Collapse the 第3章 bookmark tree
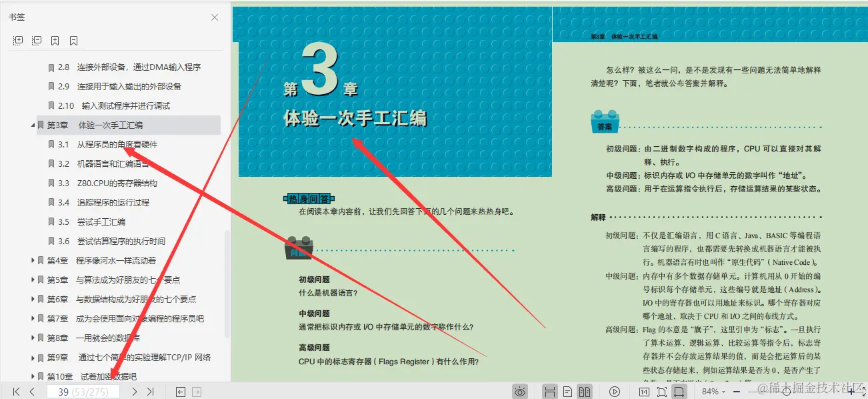 click(32, 125)
